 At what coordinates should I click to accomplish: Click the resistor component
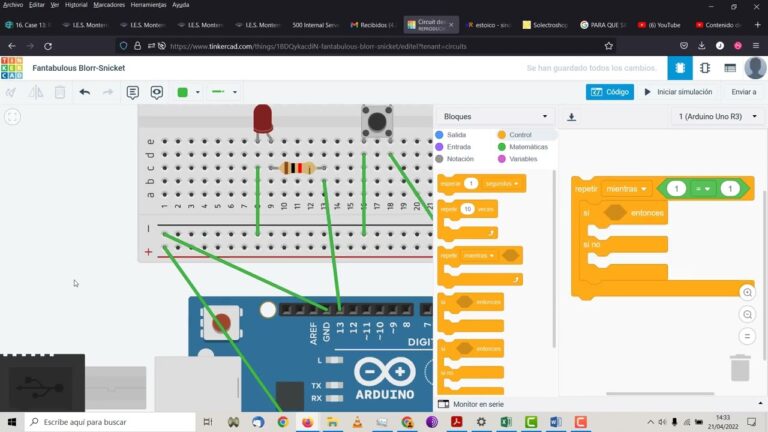point(297,168)
